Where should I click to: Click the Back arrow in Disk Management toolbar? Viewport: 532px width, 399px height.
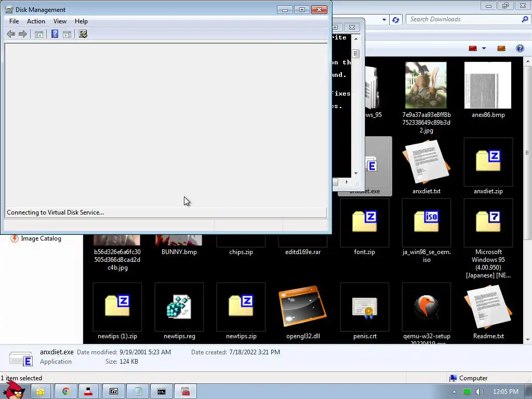click(11, 34)
